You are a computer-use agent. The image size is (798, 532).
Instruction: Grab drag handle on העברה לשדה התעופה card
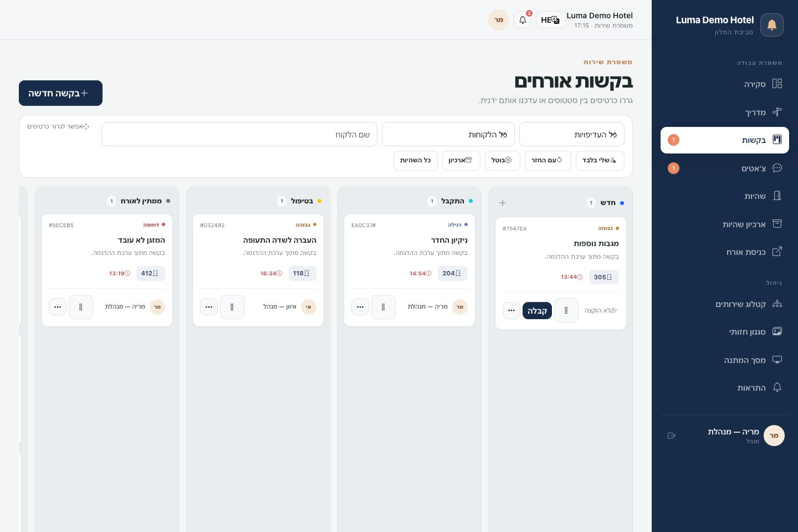pyautogui.click(x=232, y=307)
